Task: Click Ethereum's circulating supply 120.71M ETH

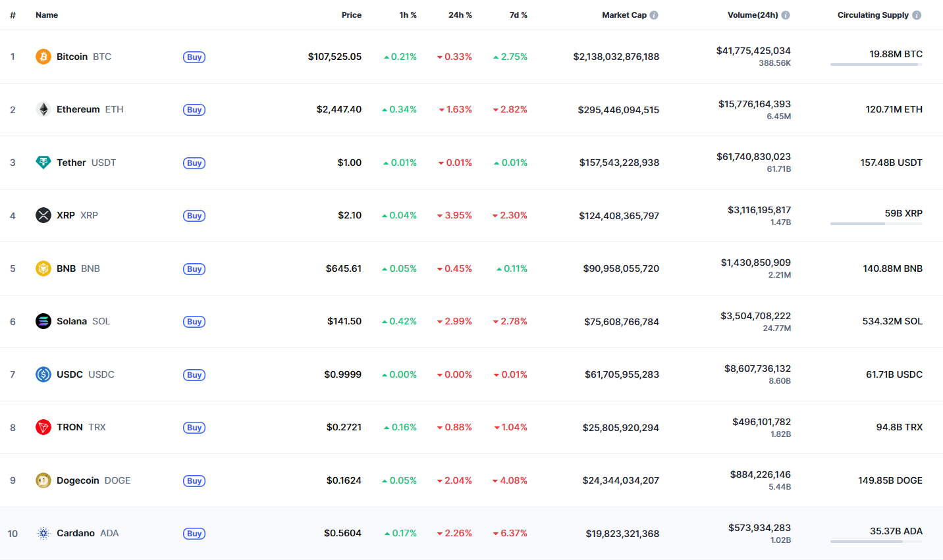Action: pyautogui.click(x=894, y=109)
